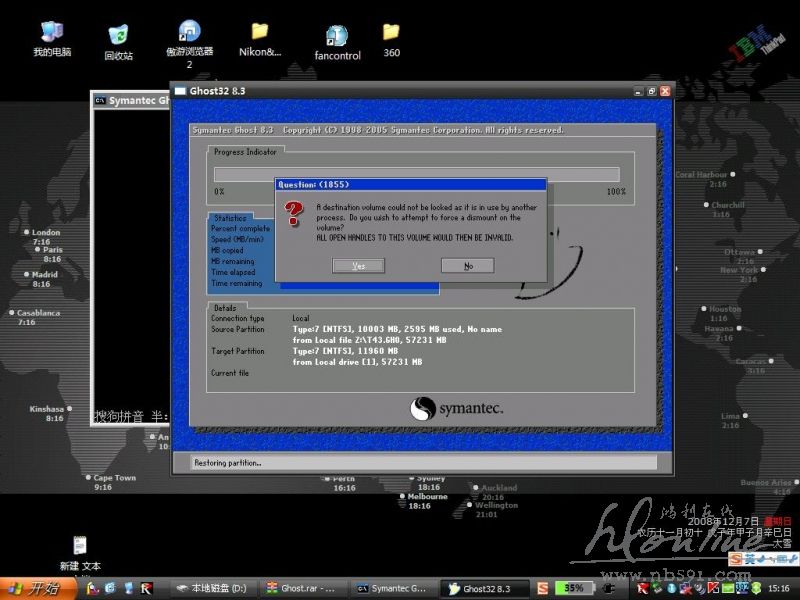Click the system clock showing 15:16
Viewport: 800px width, 600px height.
779,588
